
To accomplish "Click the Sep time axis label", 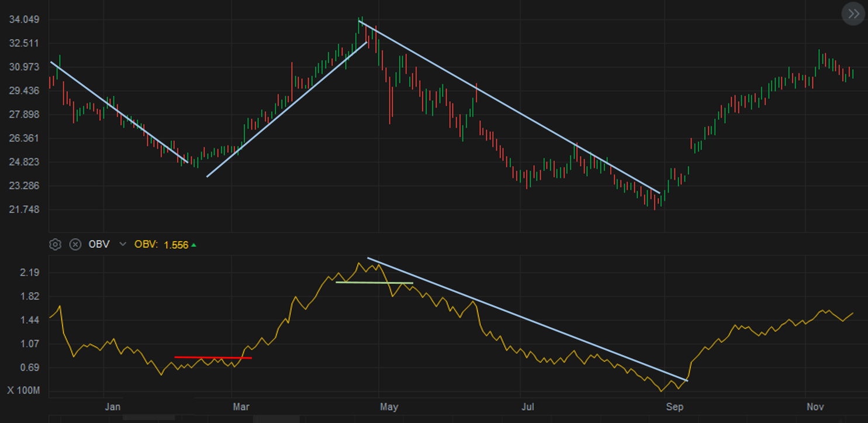I will (x=675, y=407).
